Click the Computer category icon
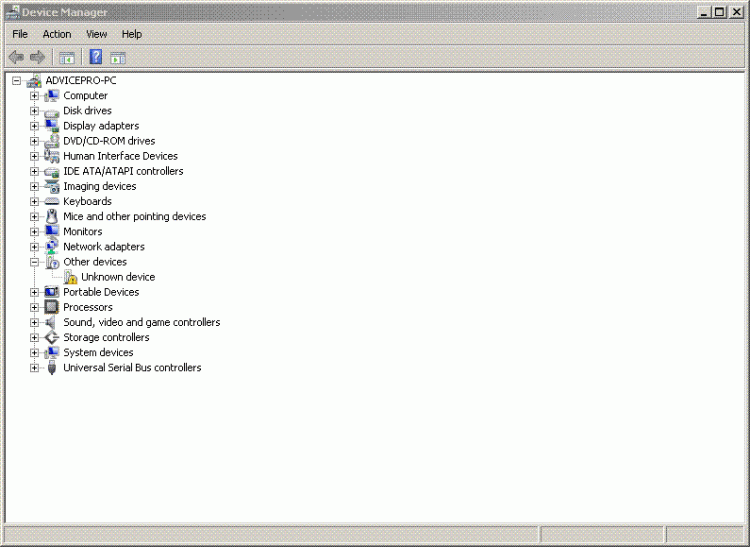Viewport: 750px width, 547px height. [52, 96]
